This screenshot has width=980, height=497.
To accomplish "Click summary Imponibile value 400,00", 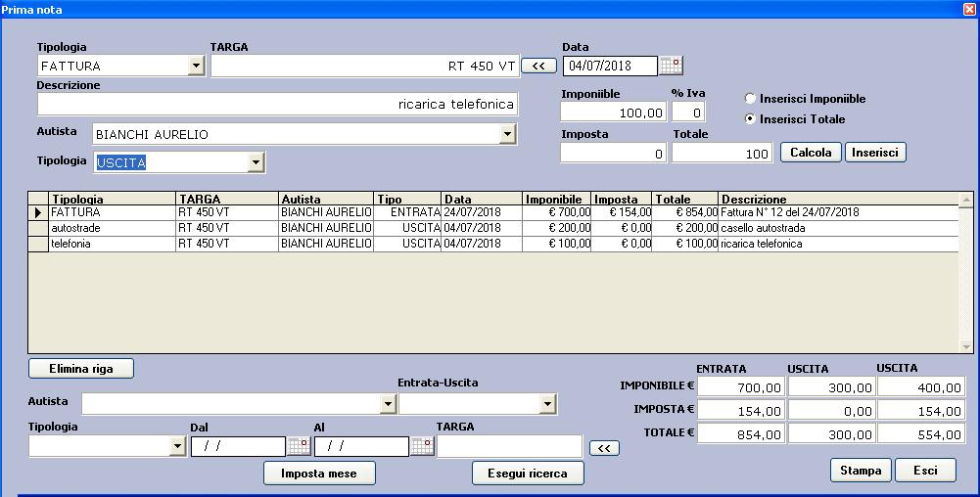I will click(x=921, y=387).
